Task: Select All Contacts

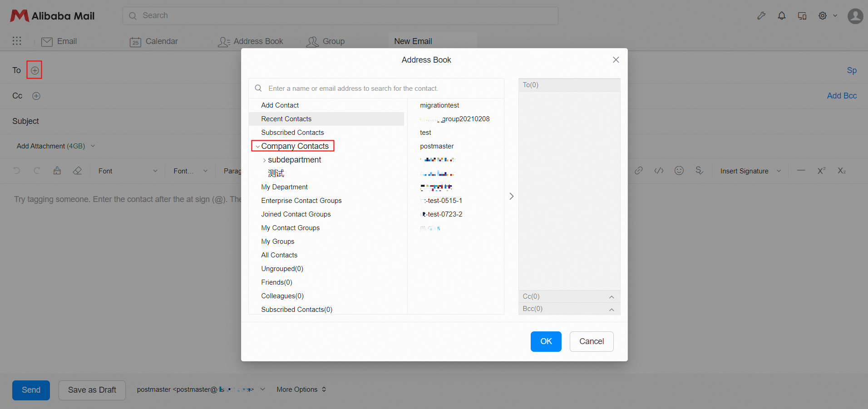Action: tap(279, 255)
